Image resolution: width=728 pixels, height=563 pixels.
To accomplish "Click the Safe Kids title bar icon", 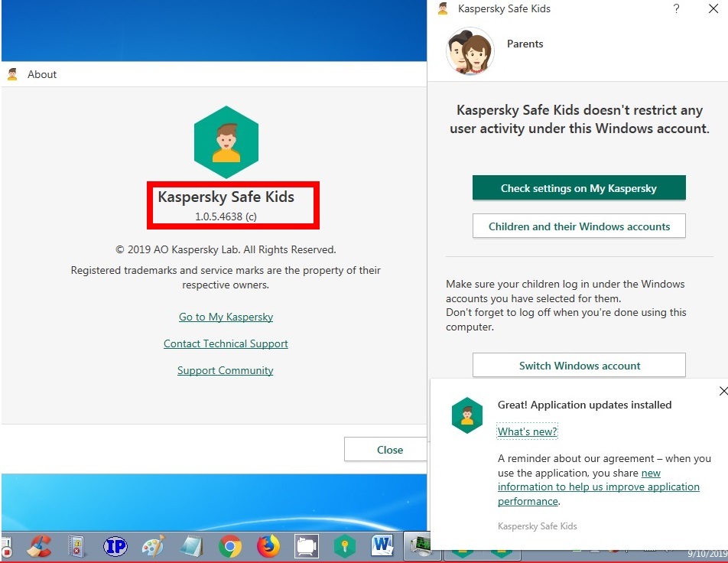I will point(443,9).
